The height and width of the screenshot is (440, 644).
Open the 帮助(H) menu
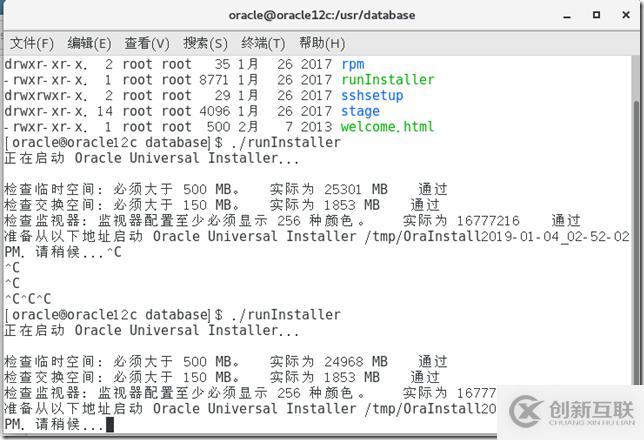(322, 43)
